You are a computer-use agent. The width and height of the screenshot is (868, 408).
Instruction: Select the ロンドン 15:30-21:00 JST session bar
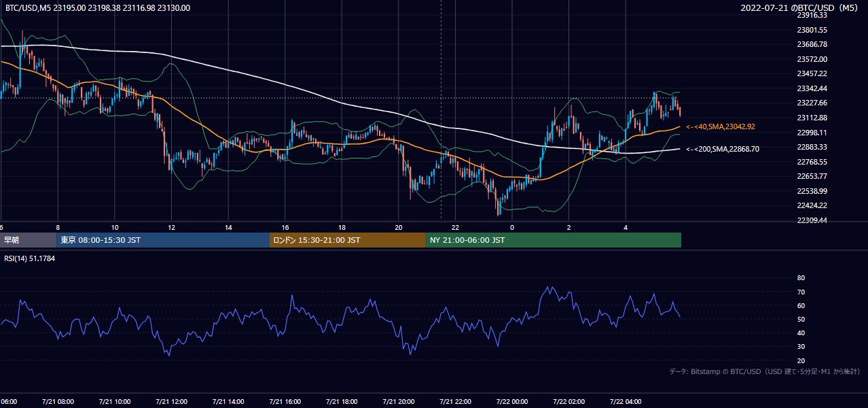tap(348, 240)
